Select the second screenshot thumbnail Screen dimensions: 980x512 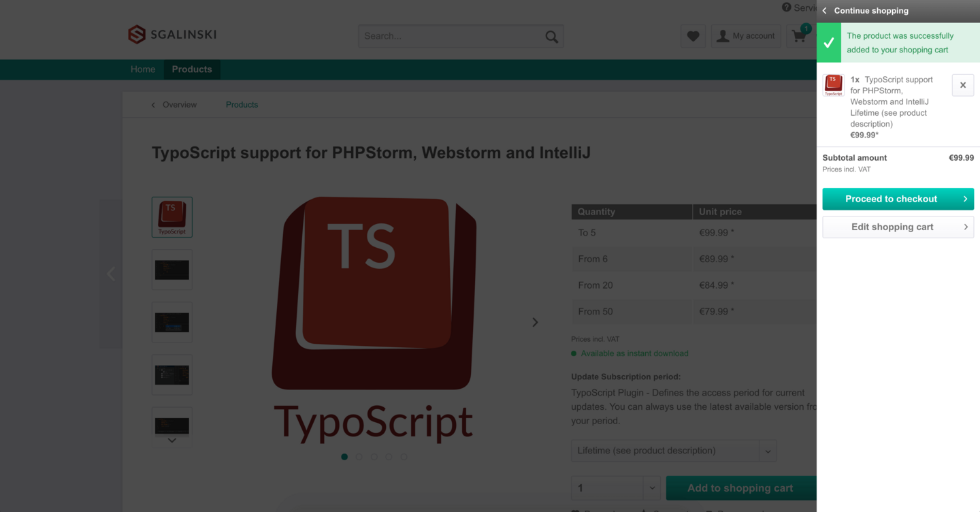(x=172, y=270)
